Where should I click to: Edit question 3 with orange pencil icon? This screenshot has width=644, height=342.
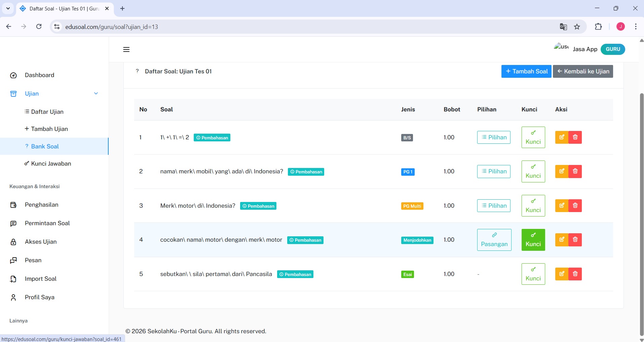point(562,206)
